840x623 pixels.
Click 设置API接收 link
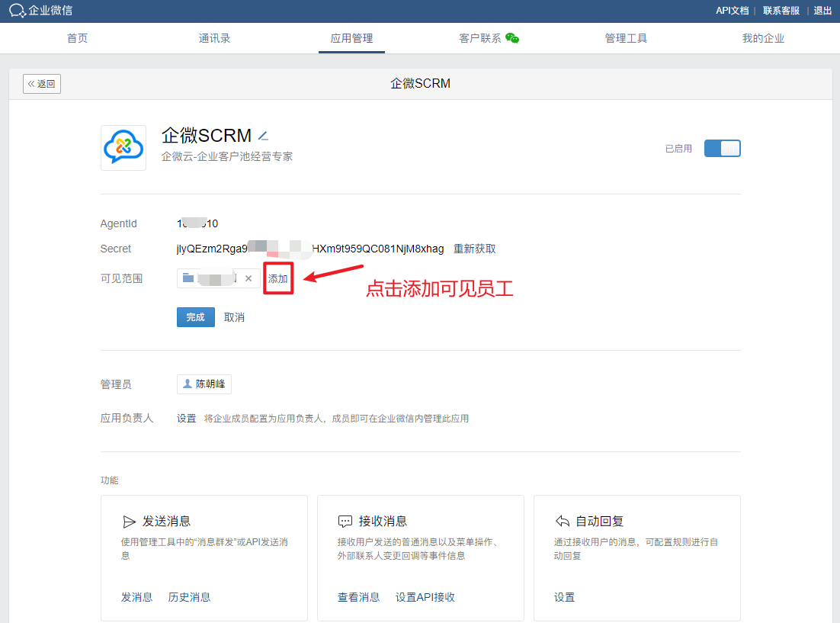click(425, 597)
